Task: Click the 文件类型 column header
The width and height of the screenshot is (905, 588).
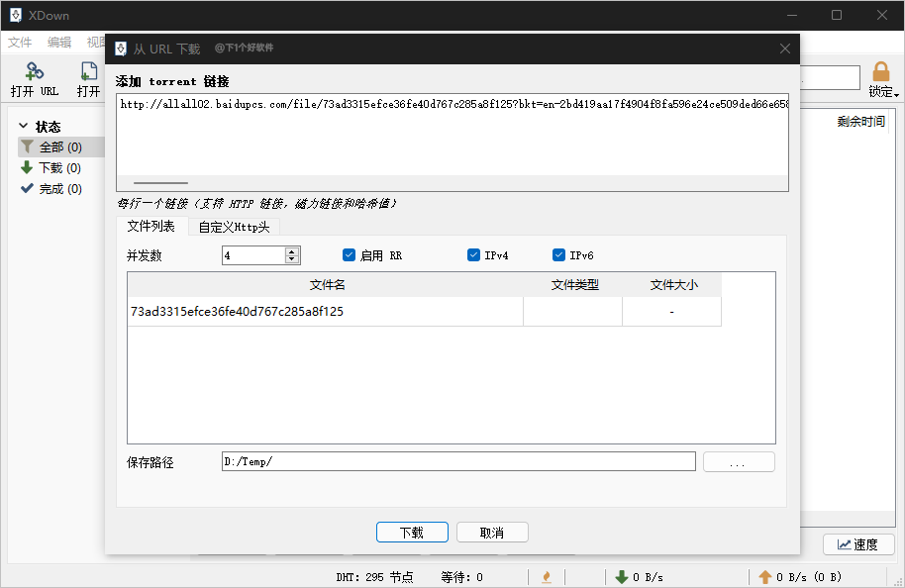Action: pos(573,284)
